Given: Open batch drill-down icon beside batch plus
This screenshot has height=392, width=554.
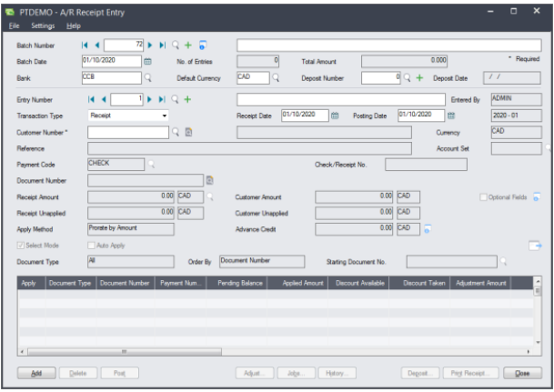Looking at the screenshot, I should (203, 45).
